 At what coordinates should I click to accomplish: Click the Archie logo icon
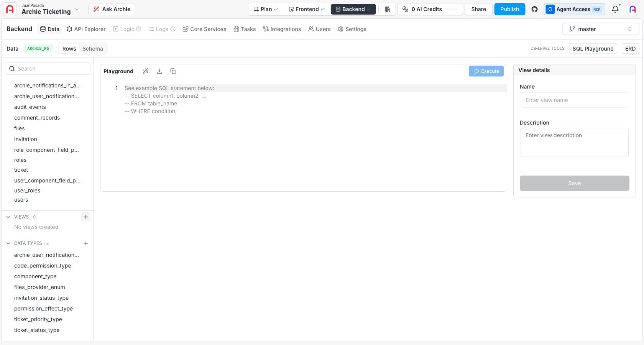coord(10,9)
